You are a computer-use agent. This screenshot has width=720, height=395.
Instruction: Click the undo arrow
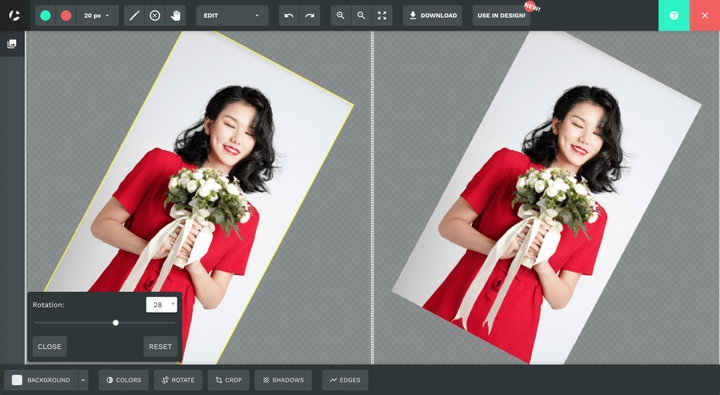pos(289,16)
